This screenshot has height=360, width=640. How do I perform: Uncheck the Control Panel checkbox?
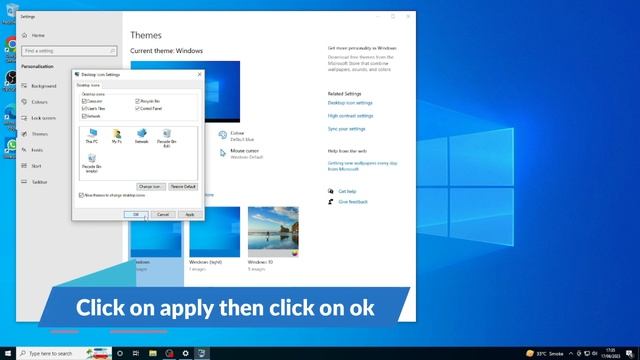pyautogui.click(x=138, y=109)
